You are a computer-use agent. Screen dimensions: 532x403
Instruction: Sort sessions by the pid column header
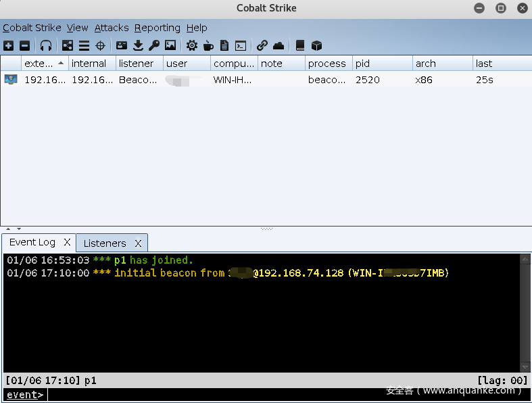pos(382,64)
